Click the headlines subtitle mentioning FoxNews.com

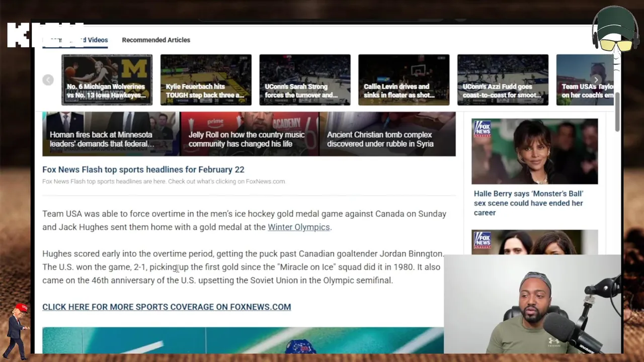(x=164, y=182)
